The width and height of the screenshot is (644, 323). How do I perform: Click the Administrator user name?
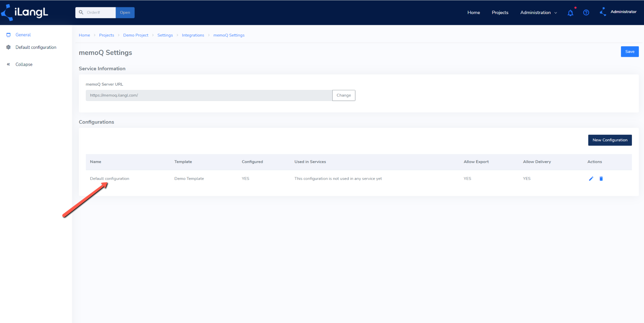(623, 12)
